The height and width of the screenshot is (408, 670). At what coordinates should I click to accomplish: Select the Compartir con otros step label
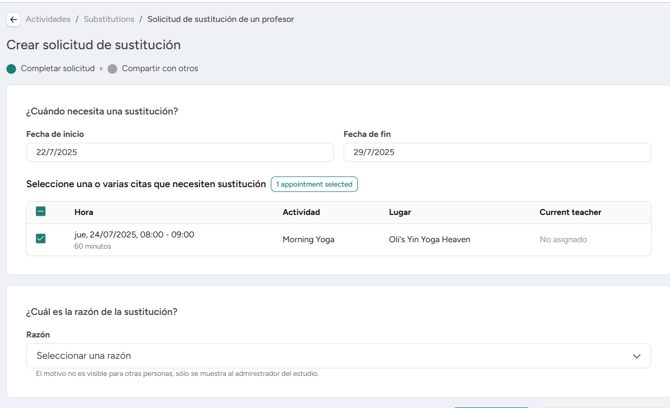coord(160,68)
